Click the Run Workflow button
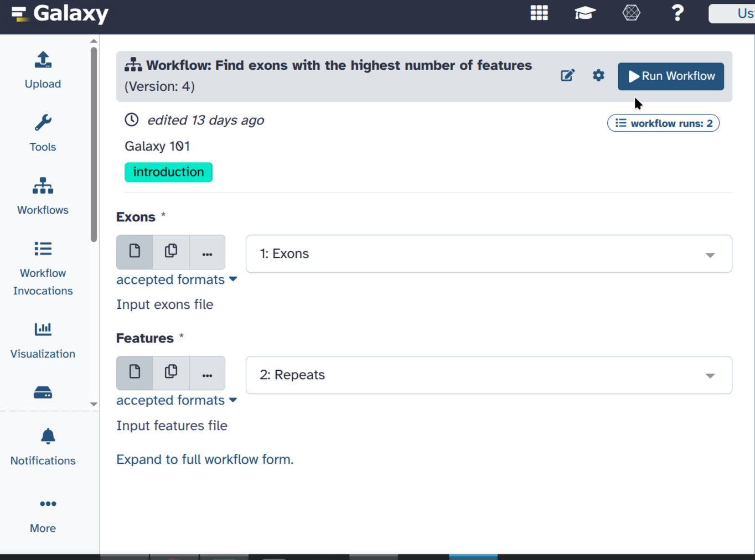Image resolution: width=755 pixels, height=560 pixels. pos(671,76)
